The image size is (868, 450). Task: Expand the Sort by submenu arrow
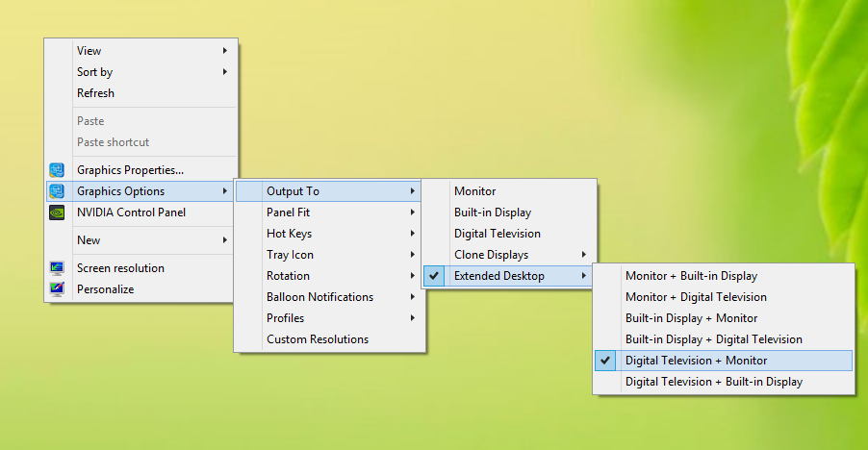225,71
